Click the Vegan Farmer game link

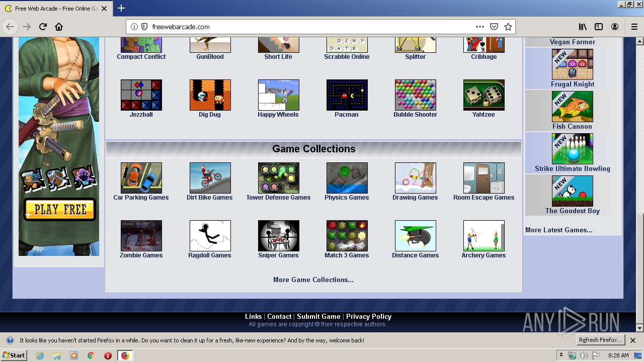[x=573, y=42]
